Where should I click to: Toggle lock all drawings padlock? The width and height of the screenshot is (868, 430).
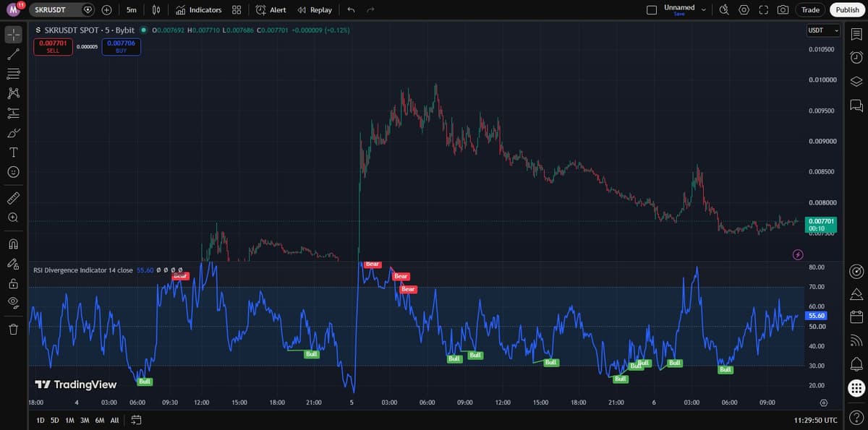[13, 283]
